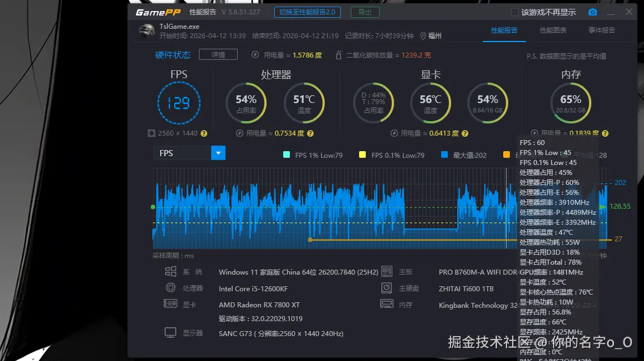
Task: Click the memory module icon beside 内存 row
Action: click(x=387, y=304)
